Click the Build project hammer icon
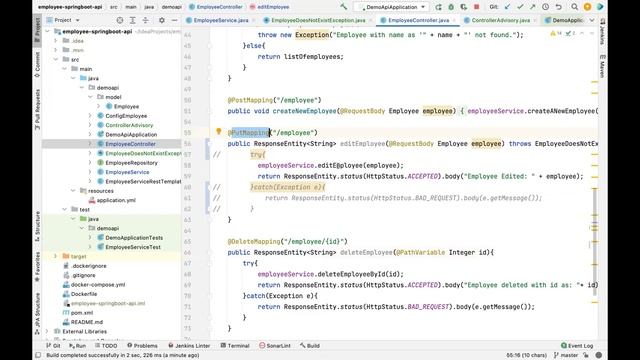Viewport: 640px width, 360px height. pos(344,7)
